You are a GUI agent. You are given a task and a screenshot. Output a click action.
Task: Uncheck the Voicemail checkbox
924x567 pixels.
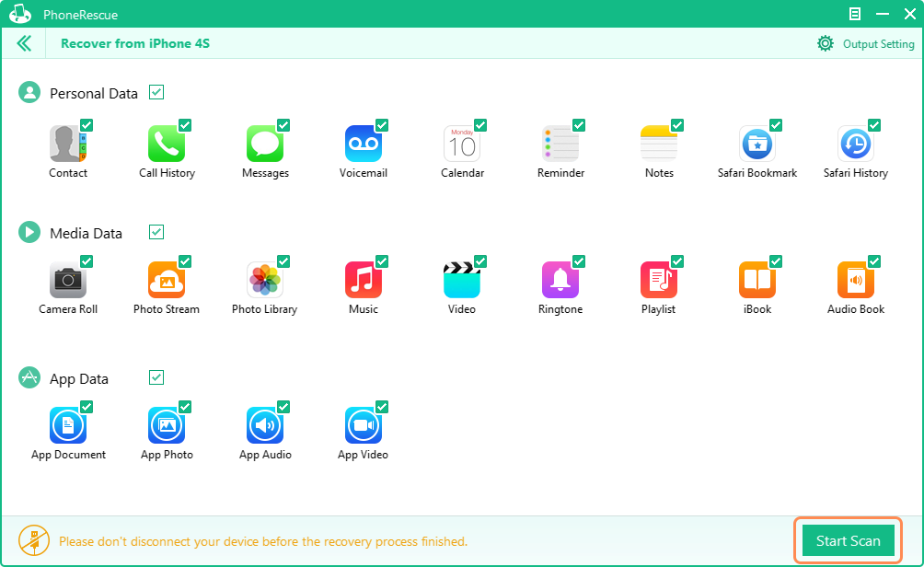[382, 125]
